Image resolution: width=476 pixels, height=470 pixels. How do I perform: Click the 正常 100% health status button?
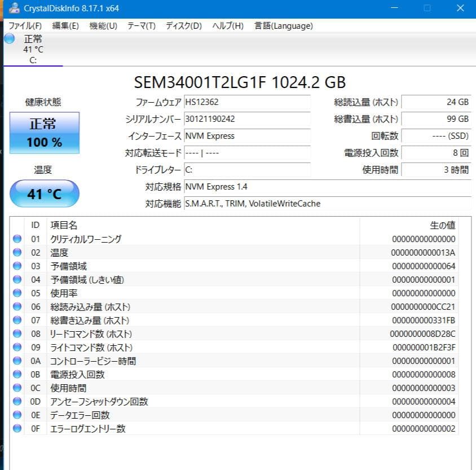[44, 132]
